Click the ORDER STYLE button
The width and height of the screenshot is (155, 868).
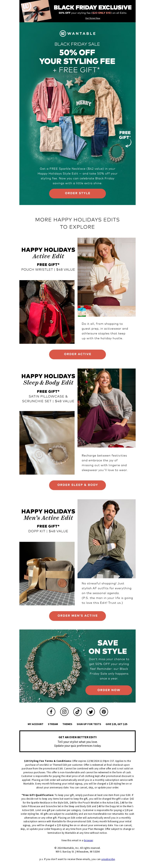(77, 193)
